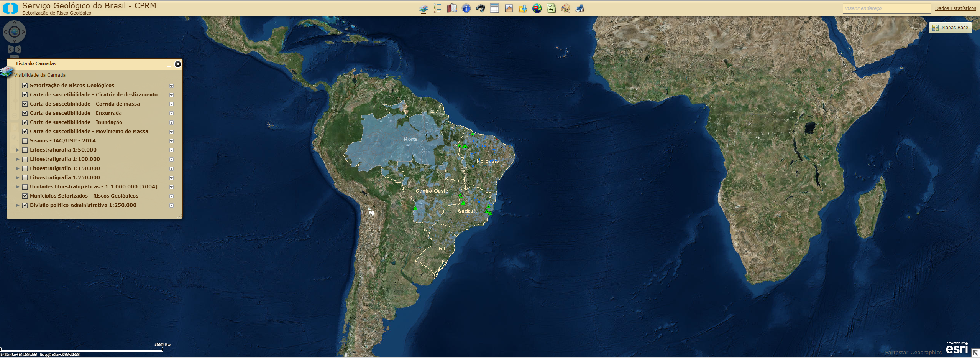Open the legend list icon in toolbar
Viewport: 980px width, 358px height.
437,8
